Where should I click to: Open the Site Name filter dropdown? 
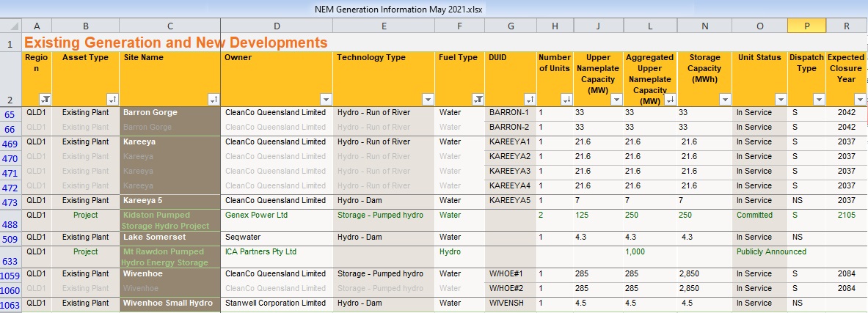tap(213, 100)
